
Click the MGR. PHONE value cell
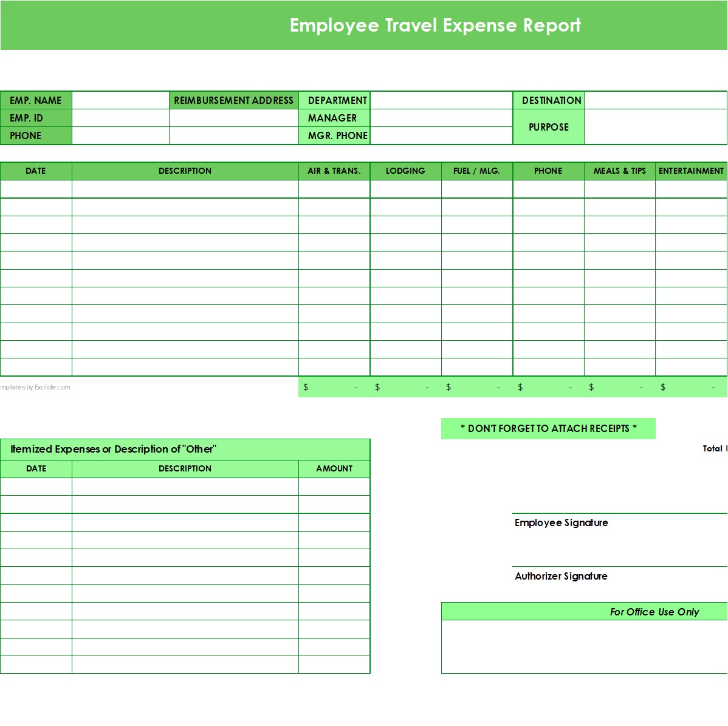coord(441,135)
